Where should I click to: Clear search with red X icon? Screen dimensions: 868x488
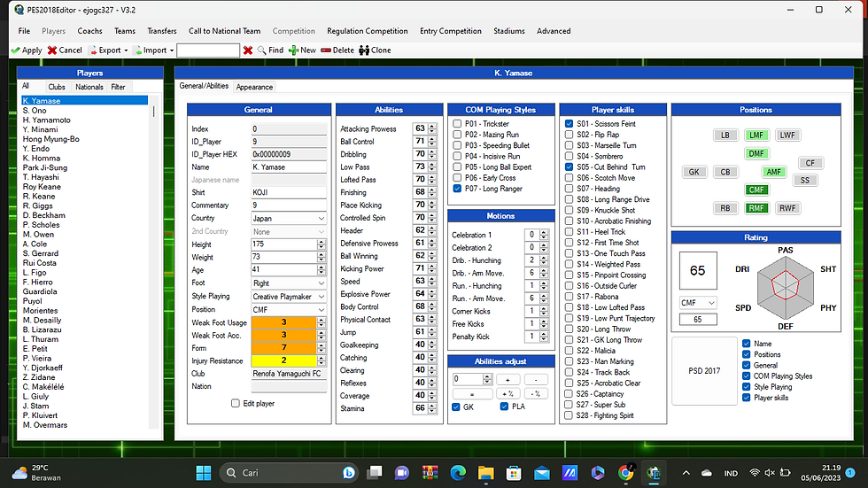click(x=248, y=50)
